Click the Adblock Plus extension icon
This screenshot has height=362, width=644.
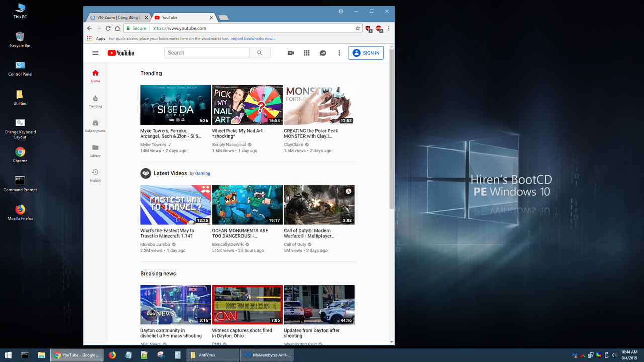(x=379, y=29)
